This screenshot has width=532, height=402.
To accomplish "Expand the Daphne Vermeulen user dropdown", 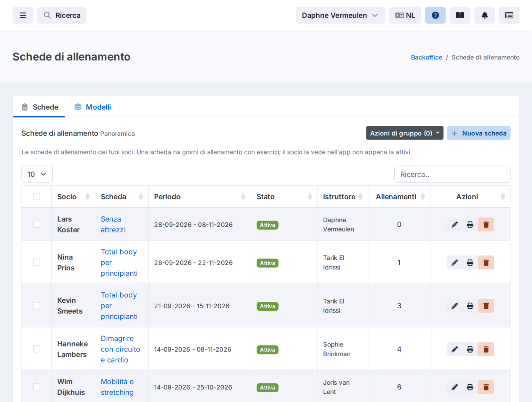I will 340,15.
